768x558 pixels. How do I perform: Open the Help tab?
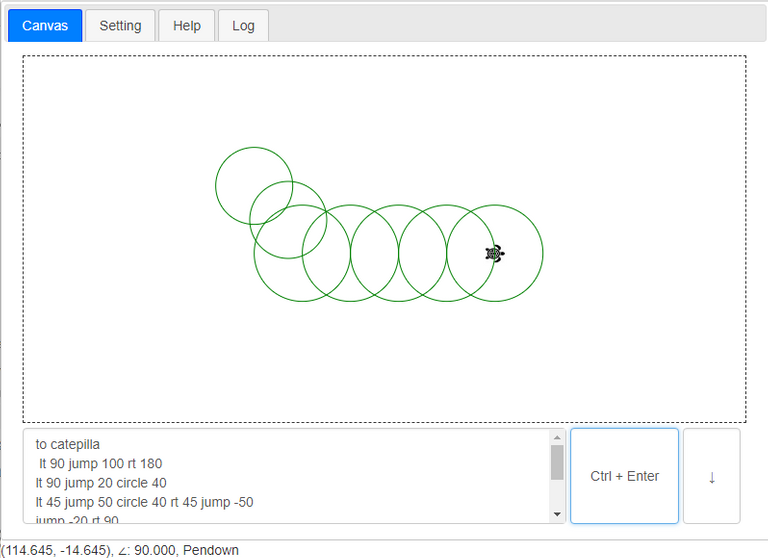(187, 26)
